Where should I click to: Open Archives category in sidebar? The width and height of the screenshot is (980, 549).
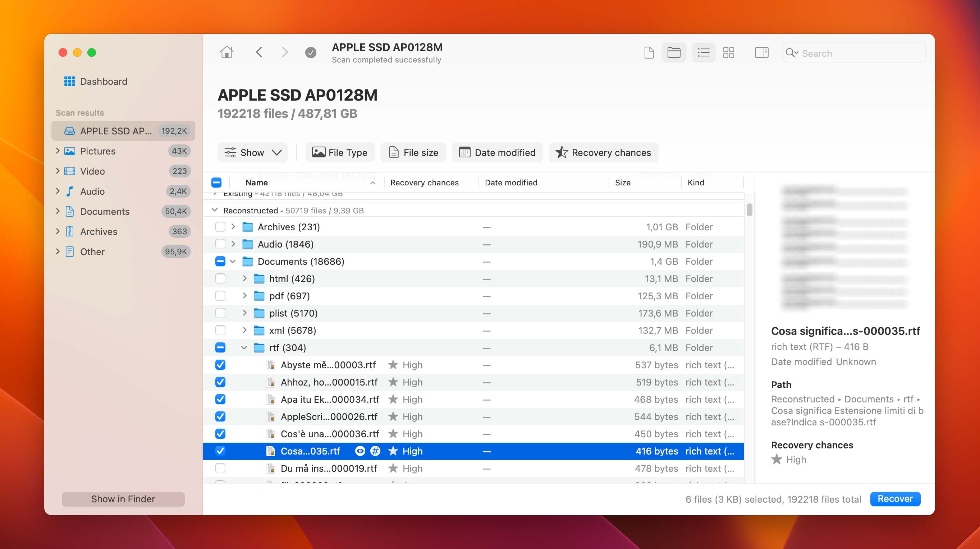point(123,231)
